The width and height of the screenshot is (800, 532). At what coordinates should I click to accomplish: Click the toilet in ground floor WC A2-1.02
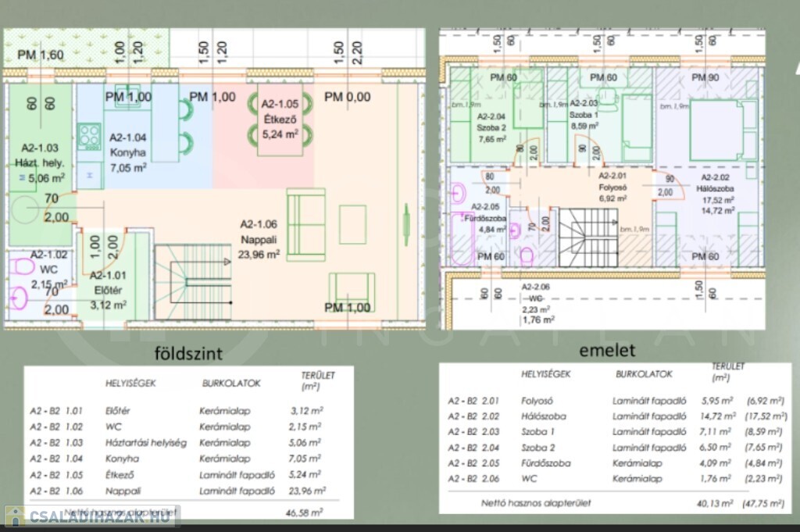tap(17, 296)
